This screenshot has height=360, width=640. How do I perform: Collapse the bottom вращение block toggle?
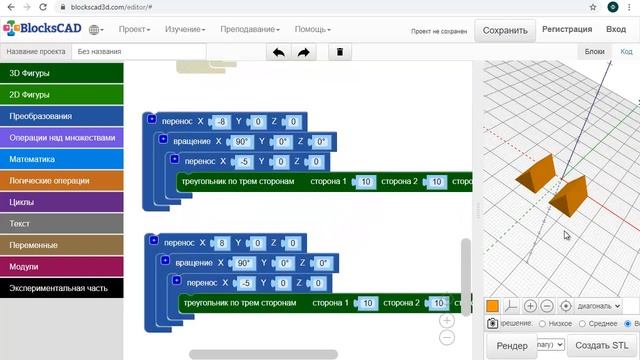[x=165, y=260]
